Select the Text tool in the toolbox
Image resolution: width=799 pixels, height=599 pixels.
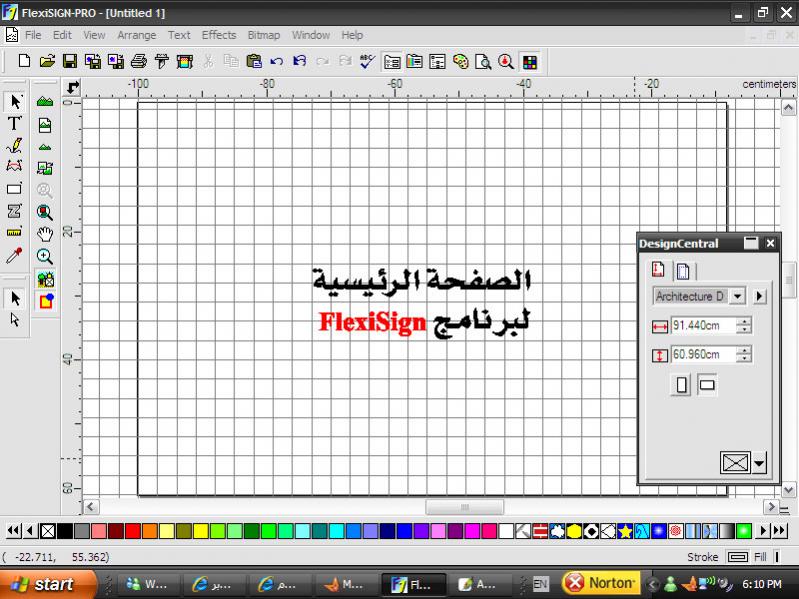[14, 123]
